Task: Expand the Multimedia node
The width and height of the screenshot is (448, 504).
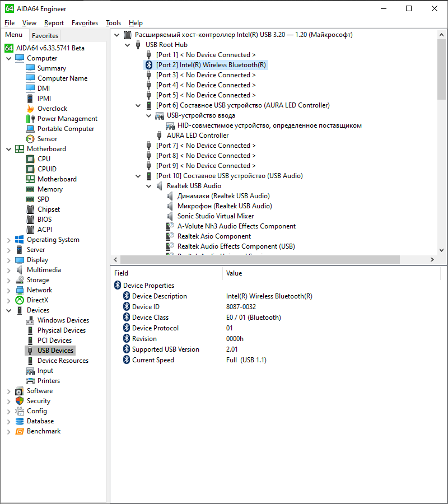Action: click(9, 270)
